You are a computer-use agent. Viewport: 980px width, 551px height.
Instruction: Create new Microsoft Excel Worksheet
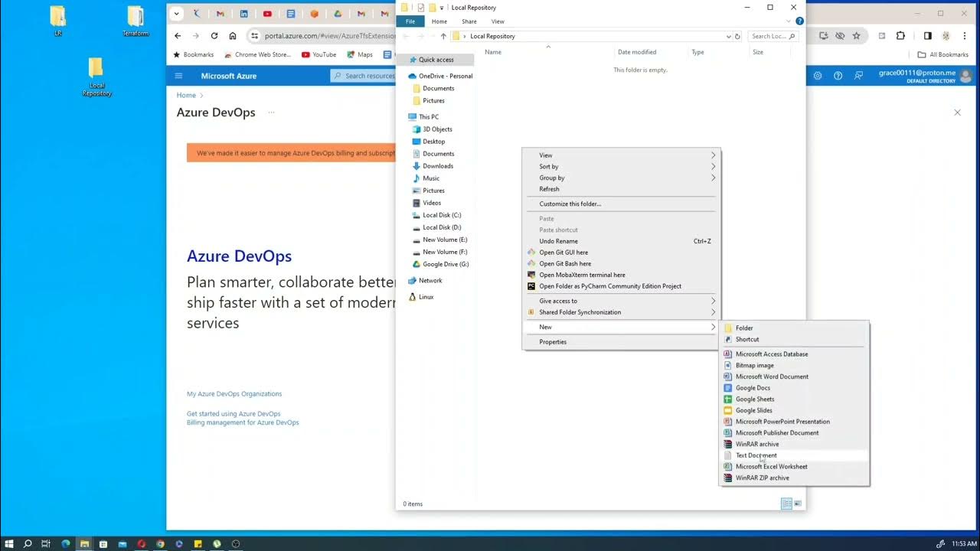(795, 467)
